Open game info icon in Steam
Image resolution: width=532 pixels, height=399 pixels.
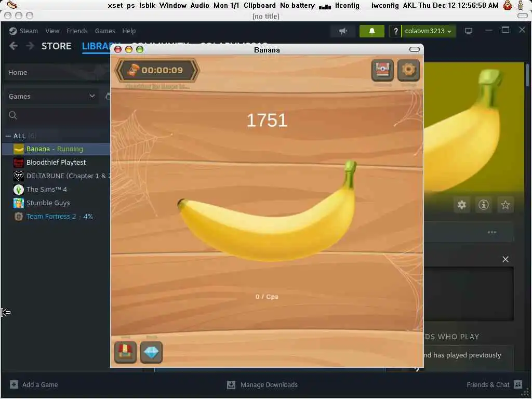click(x=484, y=205)
